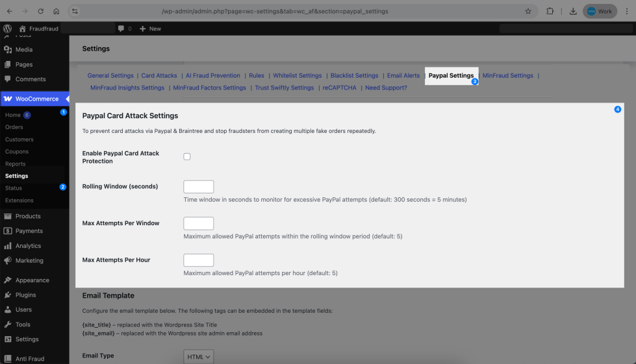Switch to AI Fraud Prevention section
636x364 pixels.
point(213,76)
